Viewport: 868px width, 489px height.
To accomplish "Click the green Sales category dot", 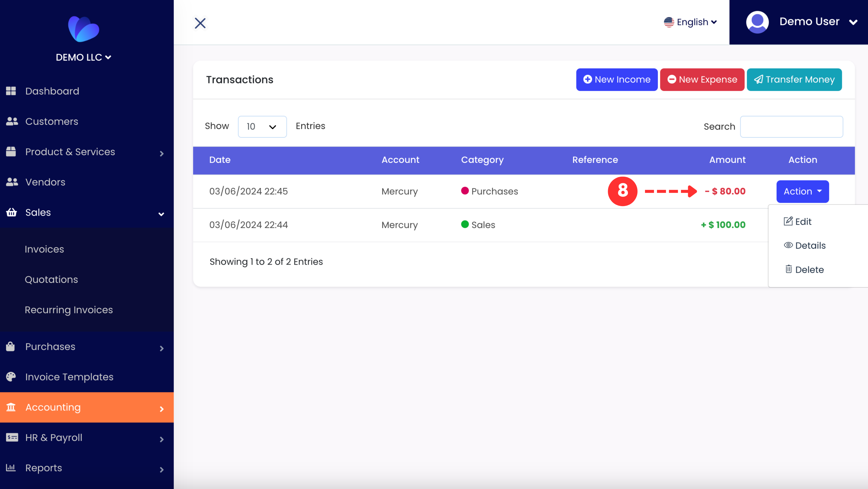I will click(x=465, y=224).
